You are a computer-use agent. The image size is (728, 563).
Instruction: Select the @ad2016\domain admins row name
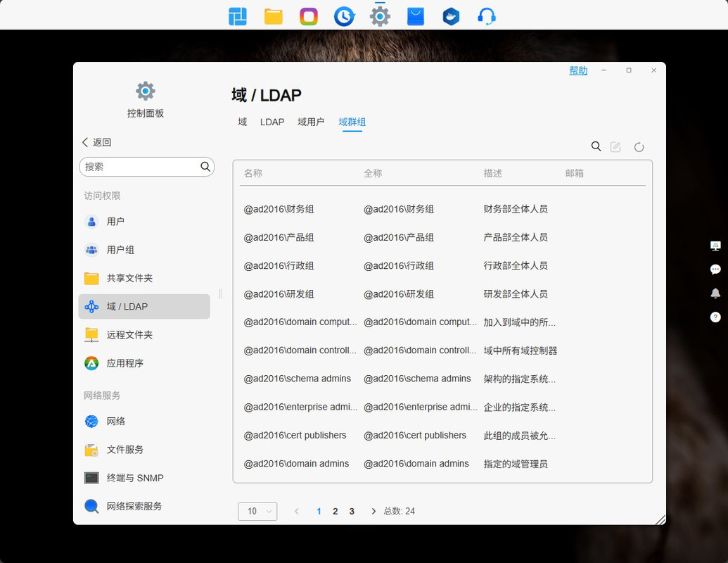coord(296,464)
